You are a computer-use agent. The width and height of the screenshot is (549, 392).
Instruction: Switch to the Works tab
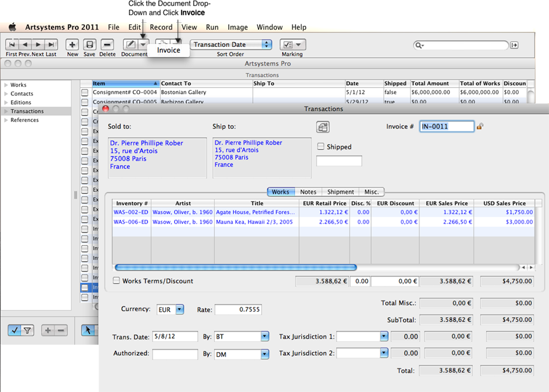(280, 192)
